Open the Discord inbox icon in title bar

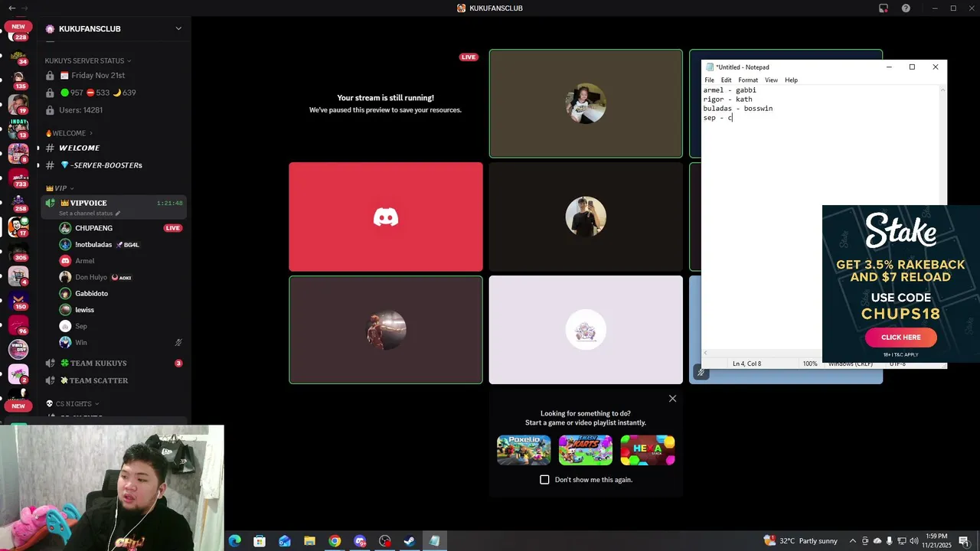point(884,8)
